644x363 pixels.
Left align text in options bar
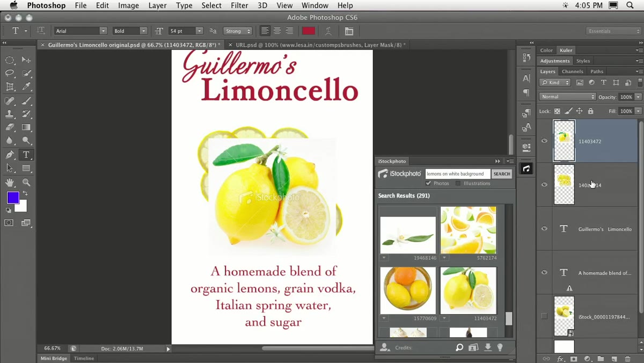point(265,31)
